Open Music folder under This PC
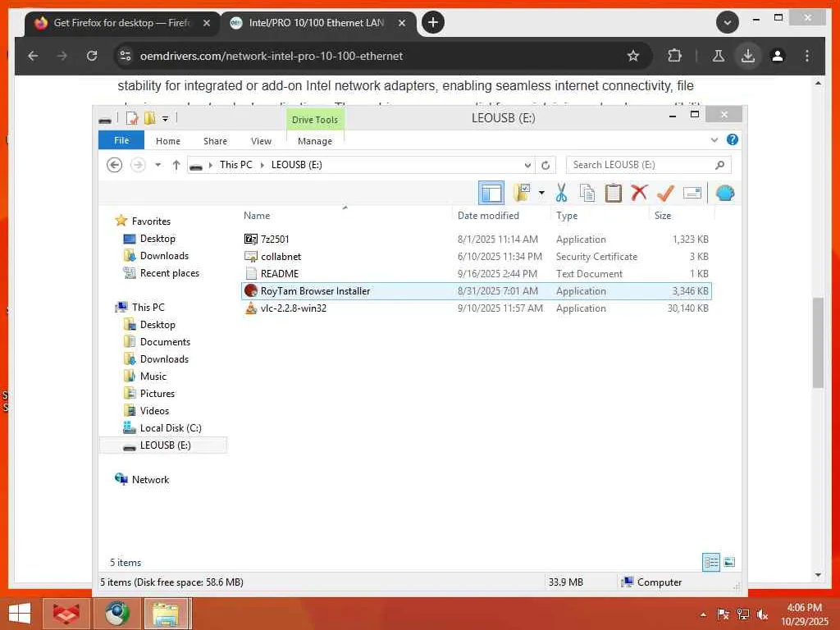This screenshot has width=840, height=630. click(153, 376)
